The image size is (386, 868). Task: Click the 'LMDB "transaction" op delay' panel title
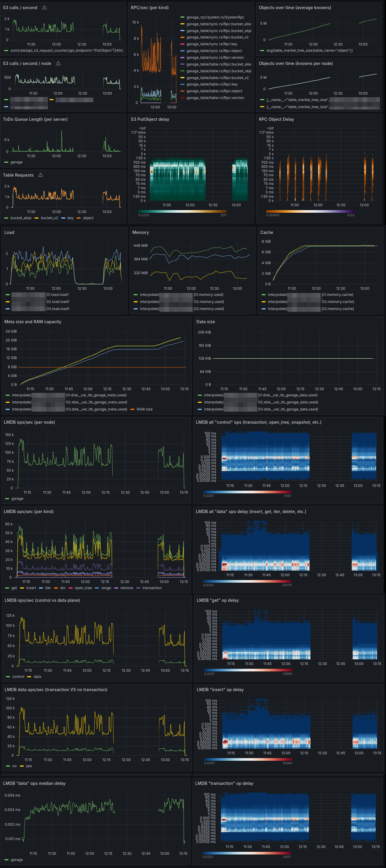click(224, 783)
